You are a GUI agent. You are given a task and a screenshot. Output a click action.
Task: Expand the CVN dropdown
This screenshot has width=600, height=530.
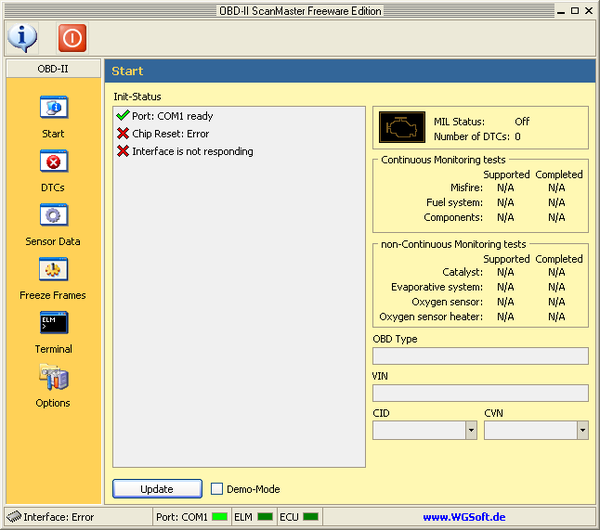(582, 430)
